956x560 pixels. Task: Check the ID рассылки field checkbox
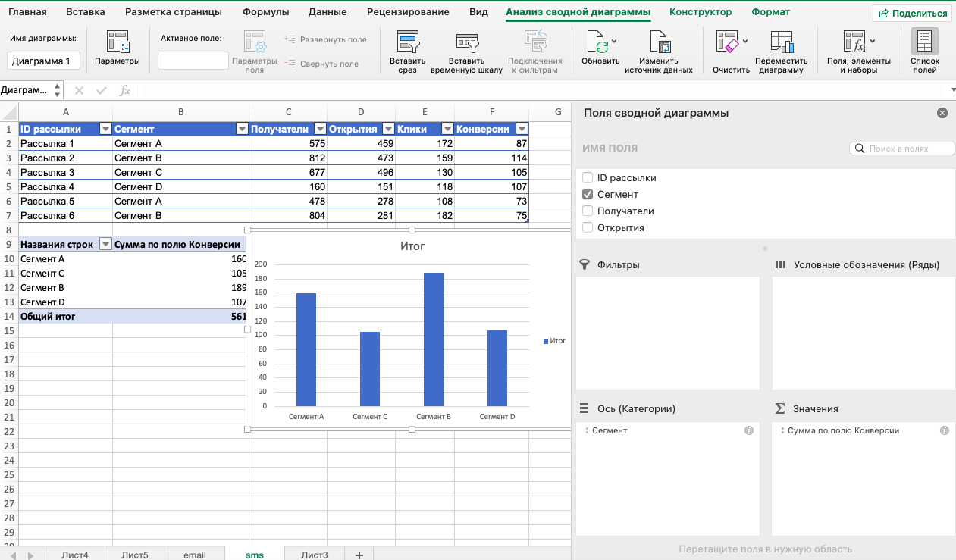tap(588, 177)
